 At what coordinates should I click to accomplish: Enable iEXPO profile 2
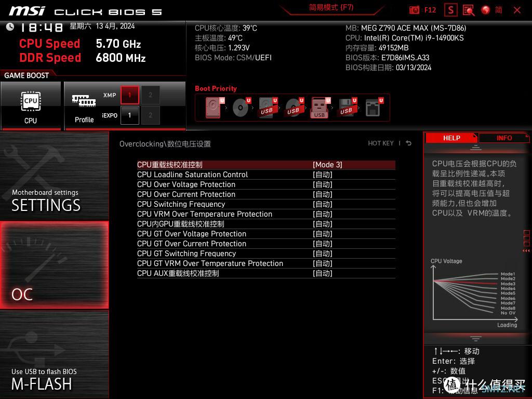coord(150,115)
